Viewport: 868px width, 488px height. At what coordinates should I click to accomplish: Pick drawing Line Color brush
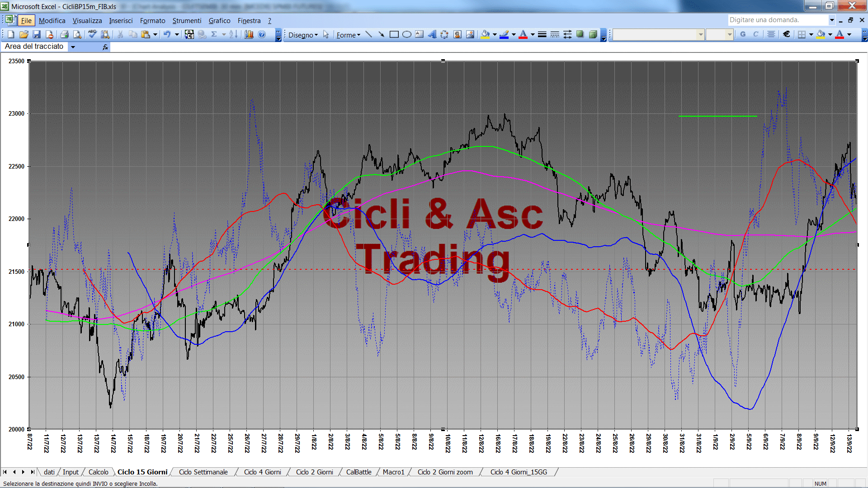coord(505,34)
